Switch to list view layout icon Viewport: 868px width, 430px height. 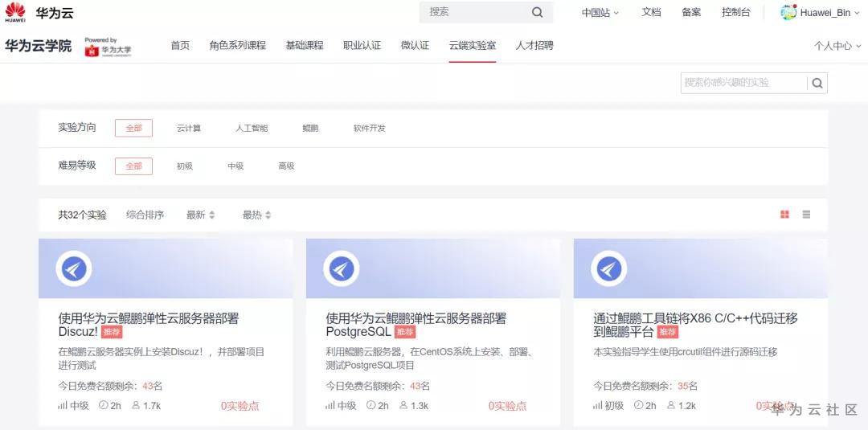point(806,215)
